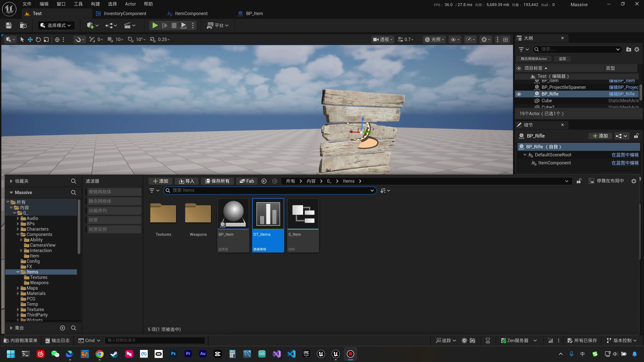Toggle the 静态网格体 filter

tap(113, 201)
